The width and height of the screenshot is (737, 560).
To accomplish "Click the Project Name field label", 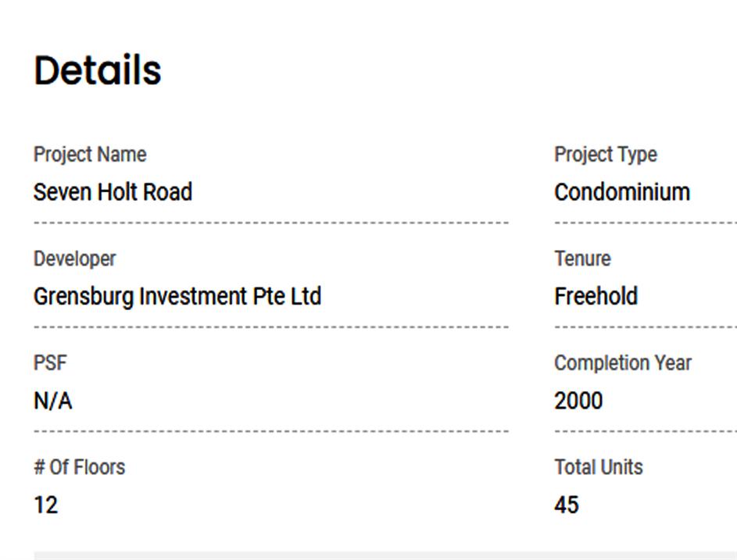I will tap(90, 155).
